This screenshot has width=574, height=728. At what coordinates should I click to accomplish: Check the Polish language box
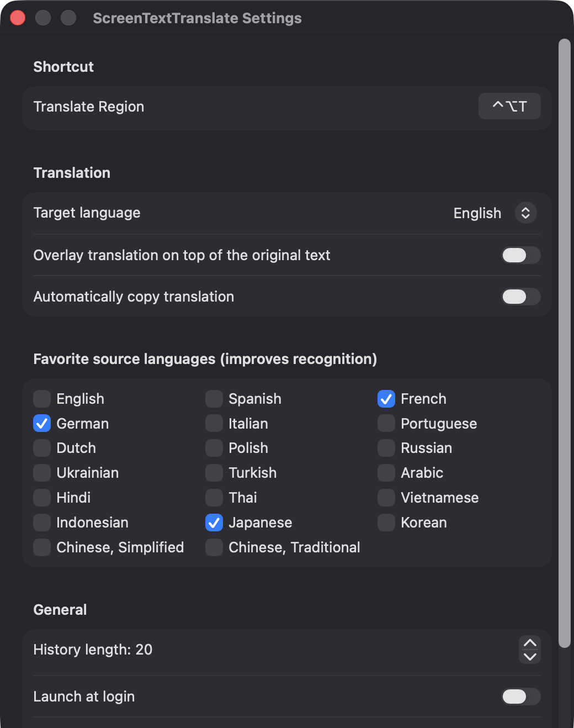[214, 448]
